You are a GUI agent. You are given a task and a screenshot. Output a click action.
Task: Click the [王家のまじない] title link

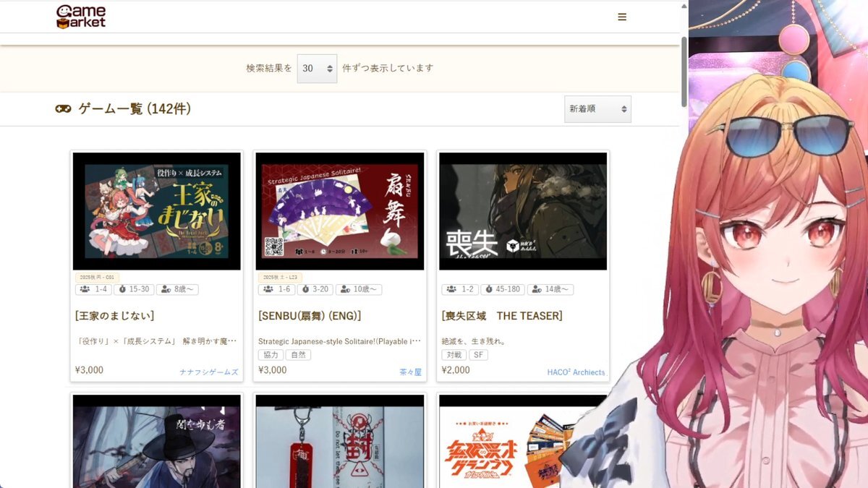(114, 316)
